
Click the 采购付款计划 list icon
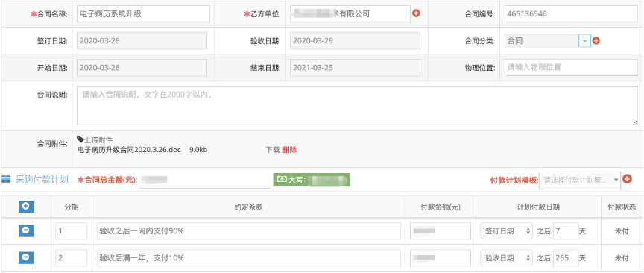(6, 179)
